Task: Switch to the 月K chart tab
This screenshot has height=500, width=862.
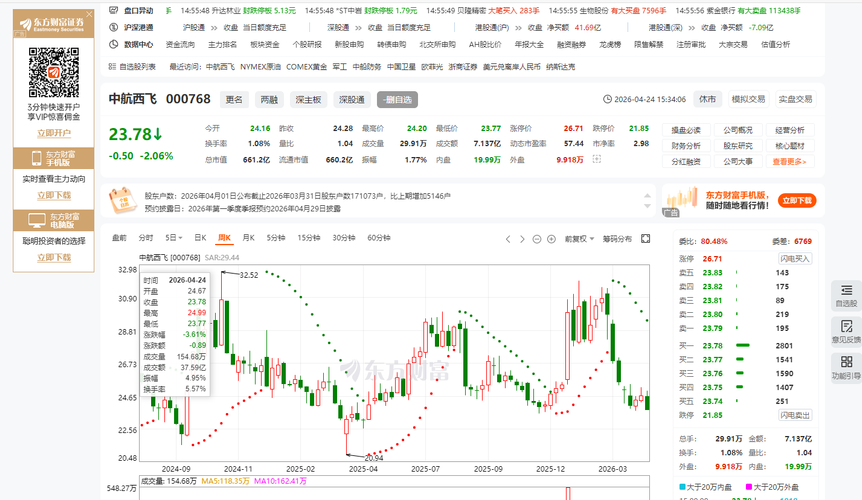Action: (248, 238)
